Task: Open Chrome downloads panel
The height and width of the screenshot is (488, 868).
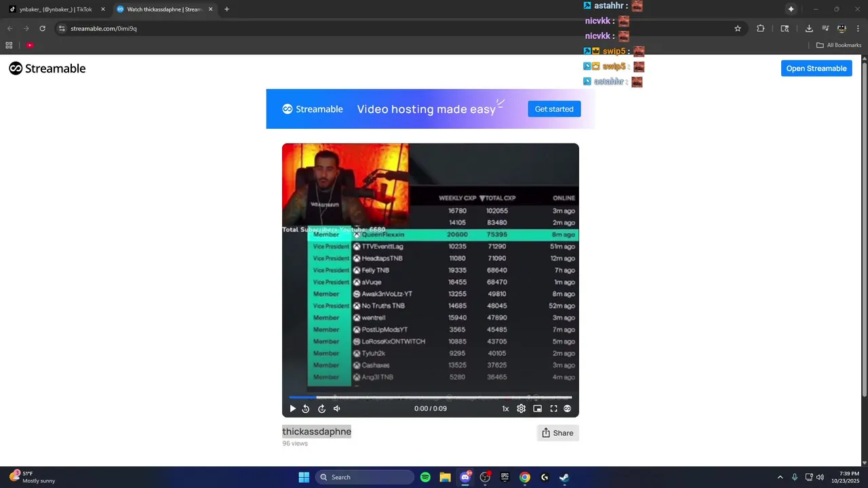Action: point(809,28)
